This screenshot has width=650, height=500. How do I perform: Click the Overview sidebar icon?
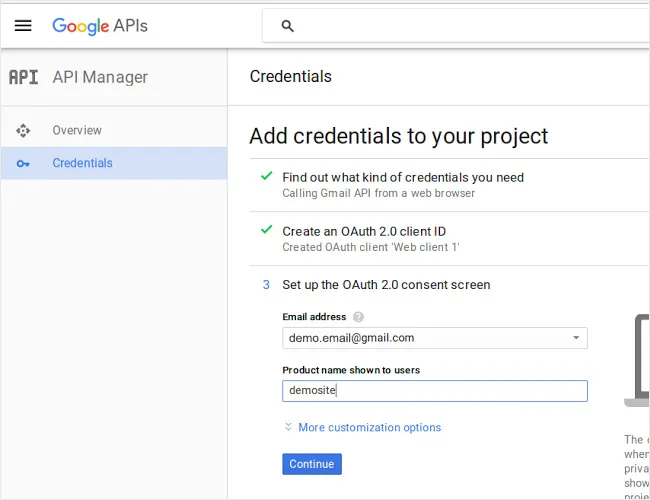(23, 130)
